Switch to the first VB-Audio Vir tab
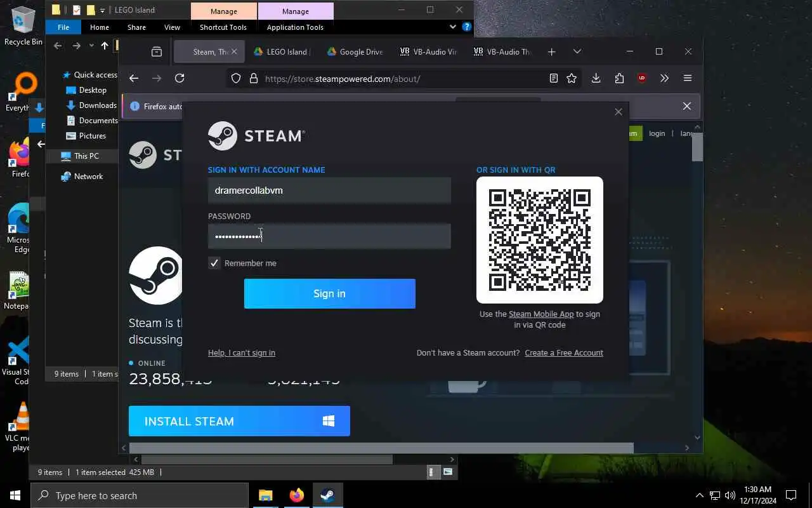The height and width of the screenshot is (508, 812). pos(428,52)
